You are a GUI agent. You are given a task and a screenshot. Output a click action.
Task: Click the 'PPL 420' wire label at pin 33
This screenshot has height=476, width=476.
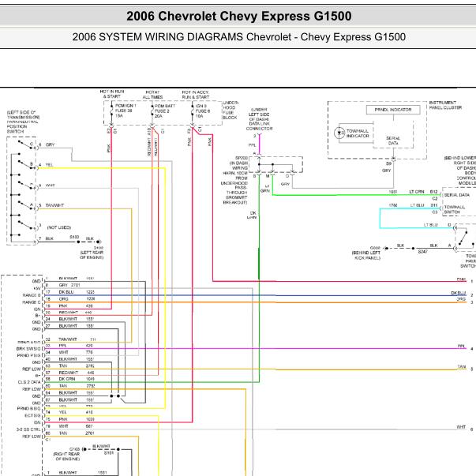(76, 346)
